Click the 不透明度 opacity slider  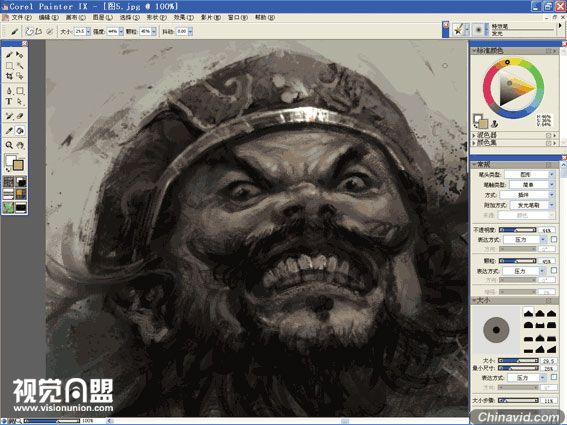[x=517, y=230]
